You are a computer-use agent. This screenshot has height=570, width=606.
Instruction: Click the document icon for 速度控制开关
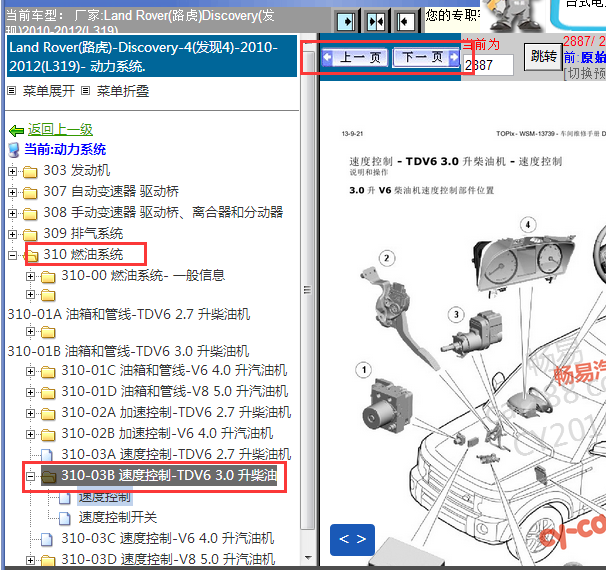click(65, 518)
